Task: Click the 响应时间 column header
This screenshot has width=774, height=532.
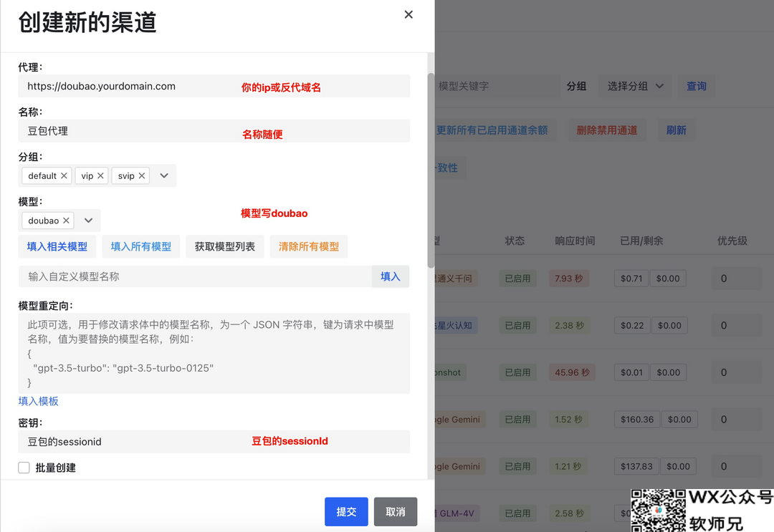Action: point(575,241)
